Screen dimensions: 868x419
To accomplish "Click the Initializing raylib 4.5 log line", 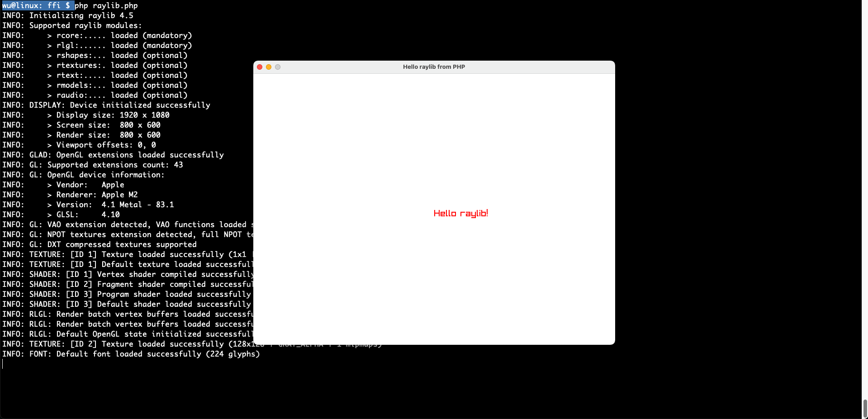I will [x=68, y=15].
